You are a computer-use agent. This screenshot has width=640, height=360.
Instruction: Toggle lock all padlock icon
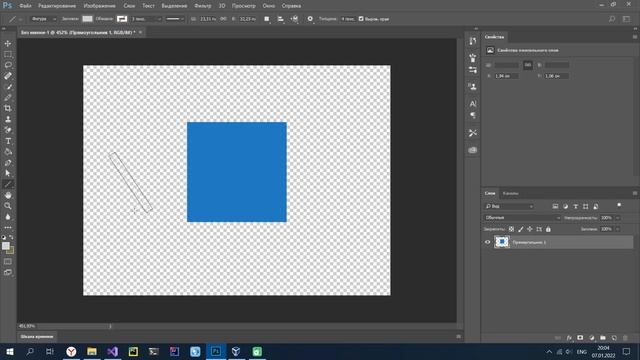pos(548,229)
